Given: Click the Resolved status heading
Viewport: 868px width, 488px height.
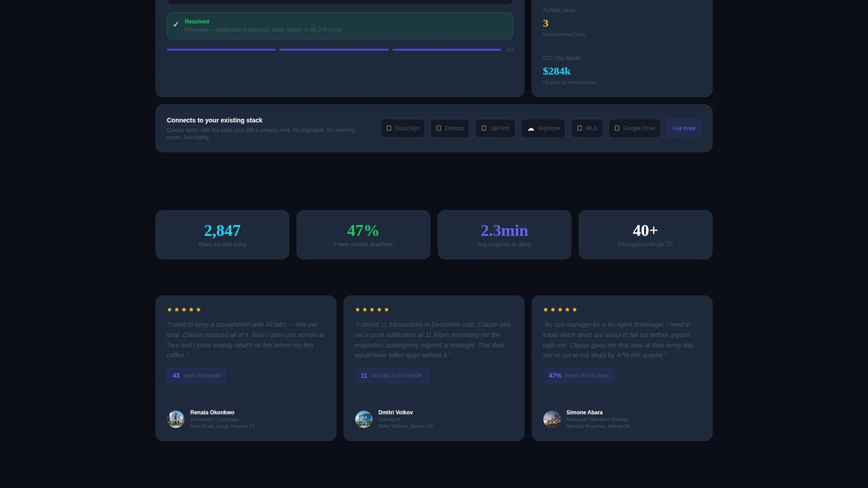Looking at the screenshot, I should (x=197, y=22).
